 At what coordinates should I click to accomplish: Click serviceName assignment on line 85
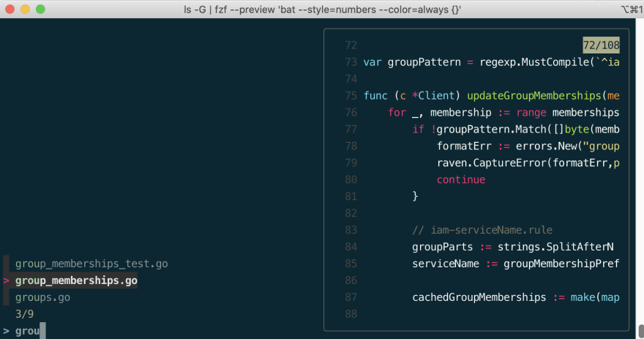tap(515, 264)
